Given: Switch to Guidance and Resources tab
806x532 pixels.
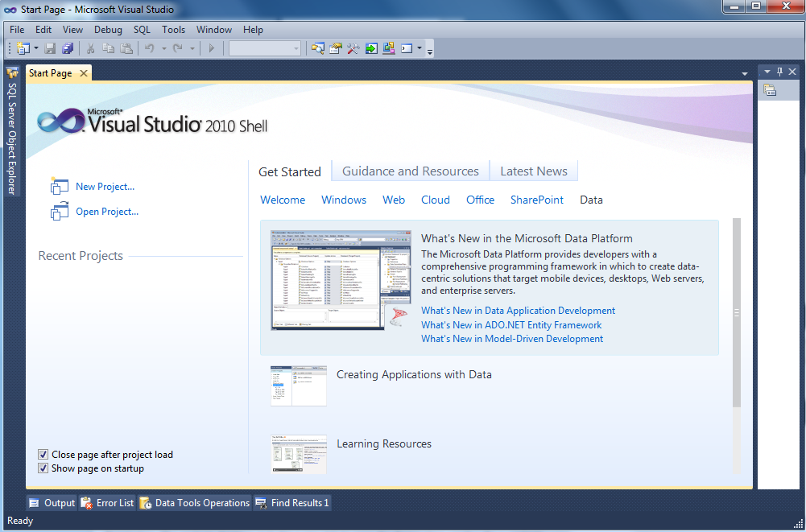Looking at the screenshot, I should click(x=410, y=171).
